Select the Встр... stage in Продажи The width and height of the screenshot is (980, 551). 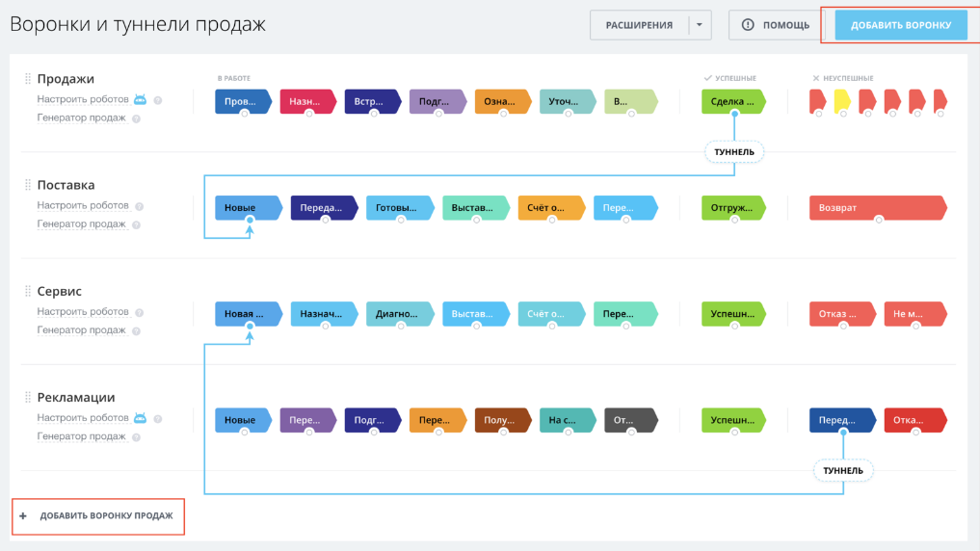373,101
